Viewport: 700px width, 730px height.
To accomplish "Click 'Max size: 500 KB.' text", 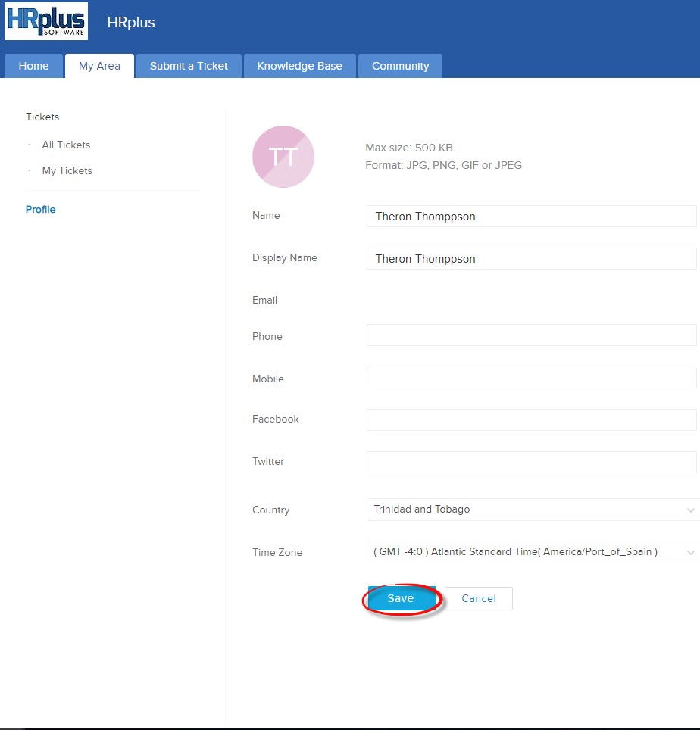I will [x=411, y=148].
